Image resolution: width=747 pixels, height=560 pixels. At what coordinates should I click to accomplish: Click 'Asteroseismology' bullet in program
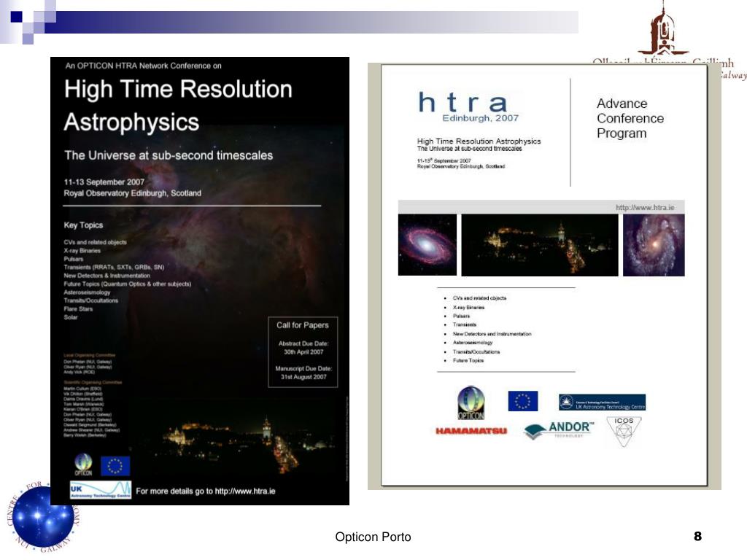(x=473, y=343)
